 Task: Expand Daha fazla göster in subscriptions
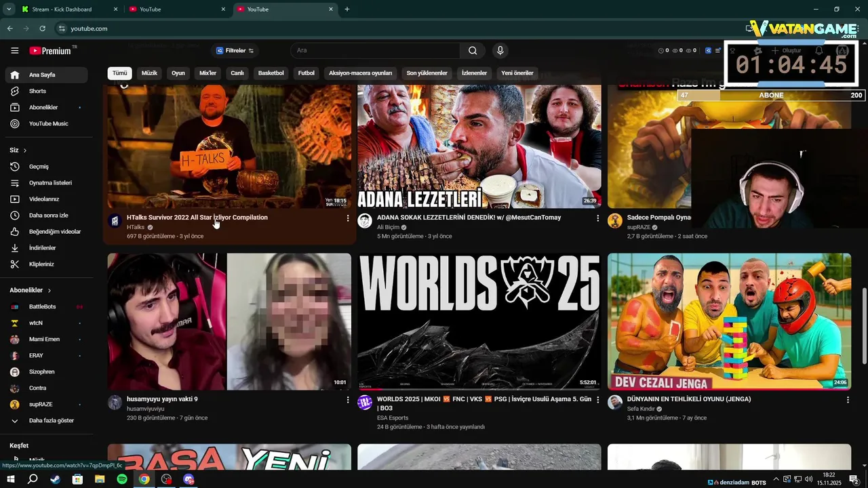[46, 421]
